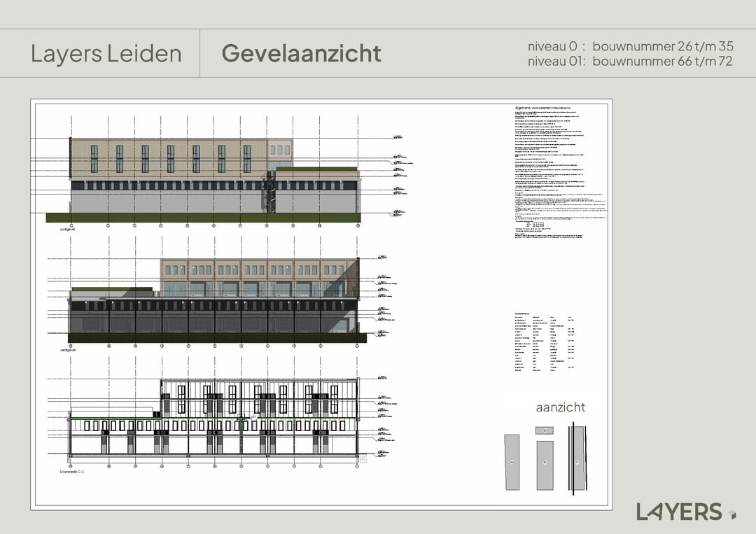Image resolution: width=756 pixels, height=534 pixels.
Task: Click 'niveau 01: bouwnummer 66 t/m 72' text
Action: click(x=630, y=61)
